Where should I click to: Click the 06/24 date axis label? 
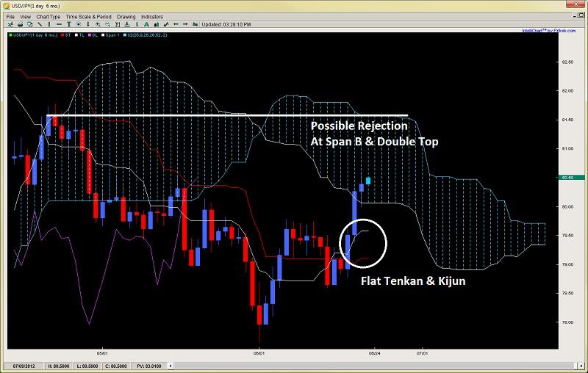(375, 352)
